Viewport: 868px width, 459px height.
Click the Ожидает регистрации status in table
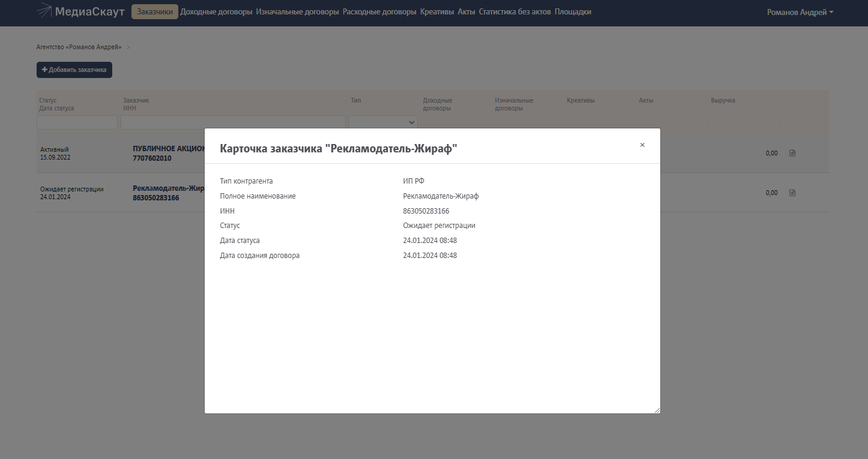coord(72,189)
